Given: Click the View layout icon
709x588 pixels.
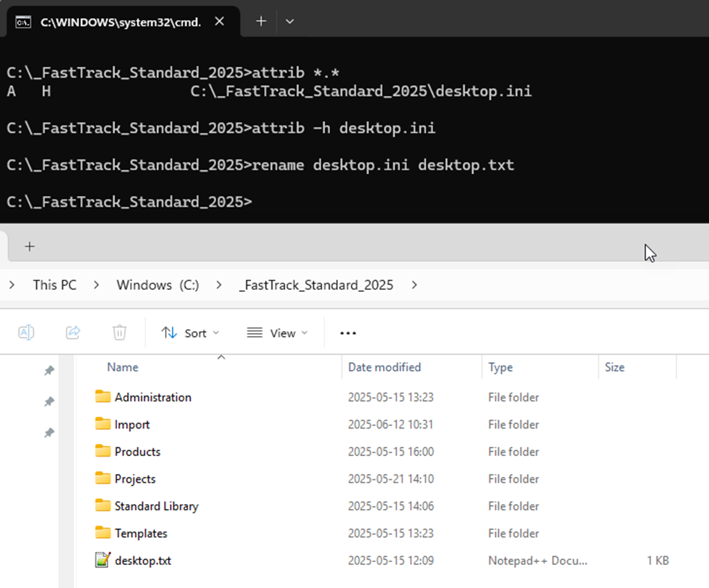Looking at the screenshot, I should (254, 332).
